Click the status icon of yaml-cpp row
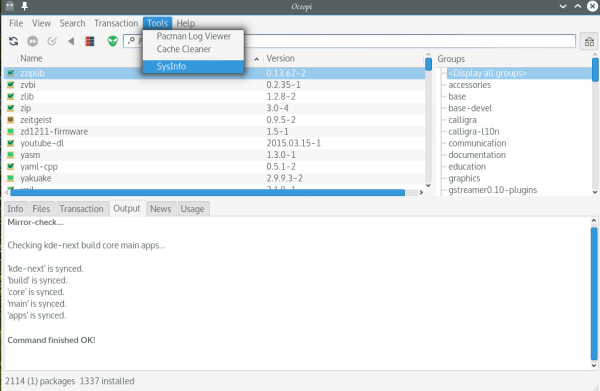 [x=11, y=166]
